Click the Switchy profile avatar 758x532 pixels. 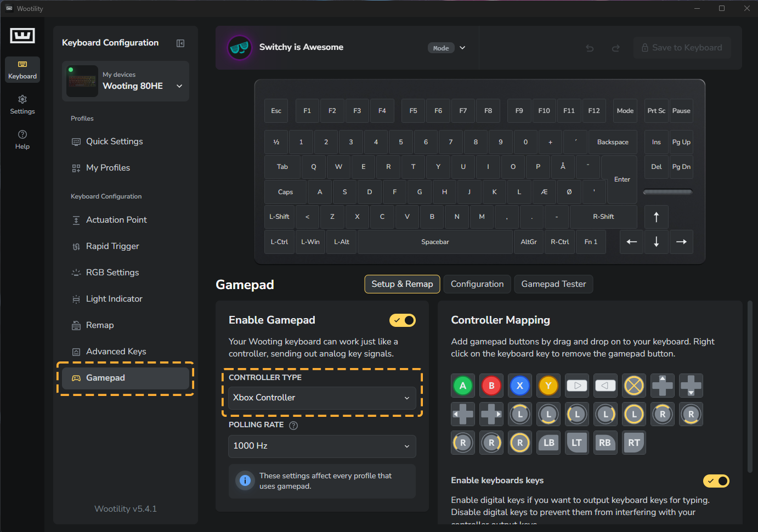pos(240,48)
